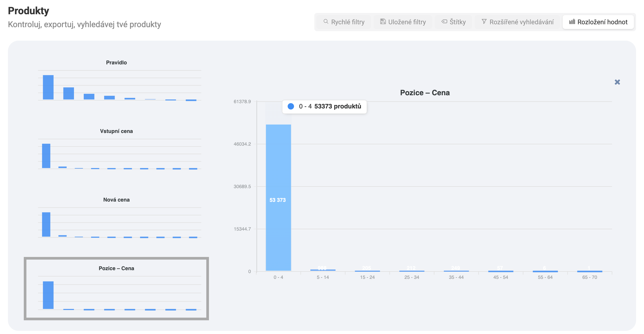Screen dimensions: 644x334
Task: Click the 5 - 14 bar in main chart
Action: [x=323, y=270]
